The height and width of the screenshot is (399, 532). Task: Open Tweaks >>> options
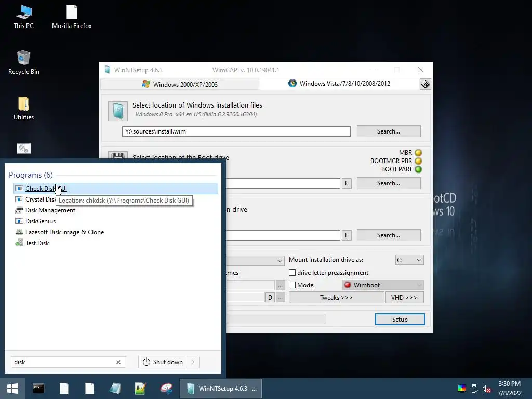[336, 298]
